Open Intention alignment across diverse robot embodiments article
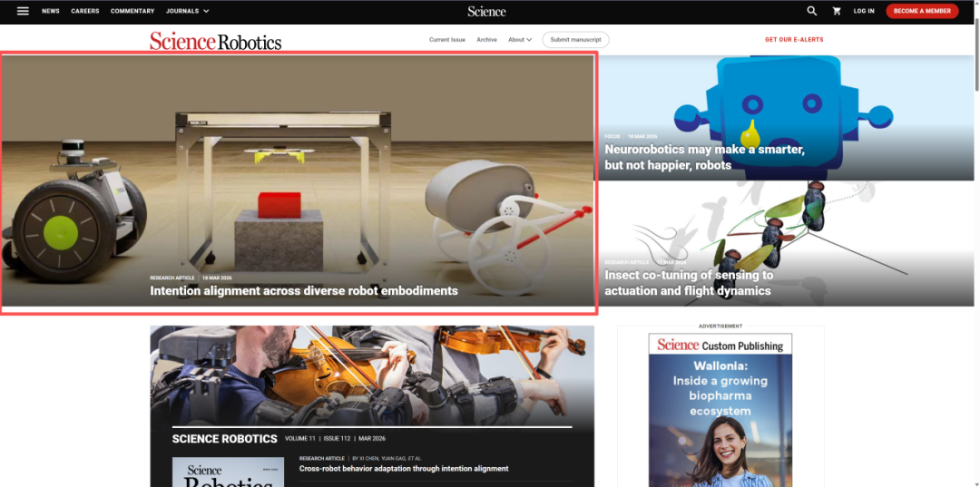 [303, 291]
